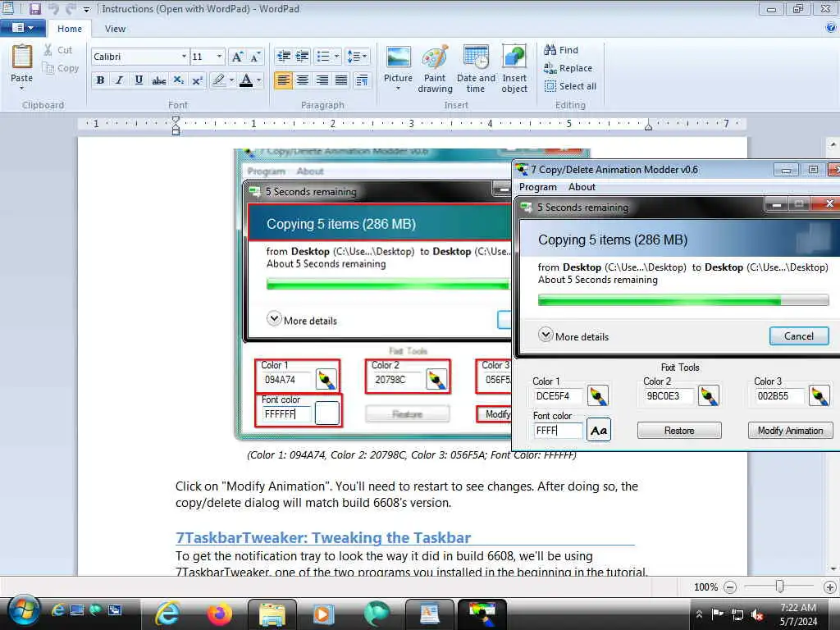
Task: Click the Copy button in Clipboard group
Action: (61, 68)
